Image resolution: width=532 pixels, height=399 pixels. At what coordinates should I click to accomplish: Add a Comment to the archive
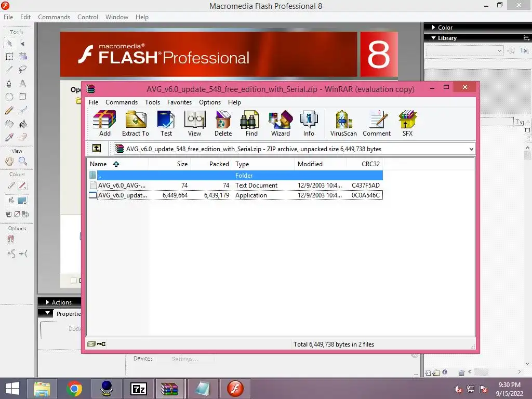[x=377, y=124]
